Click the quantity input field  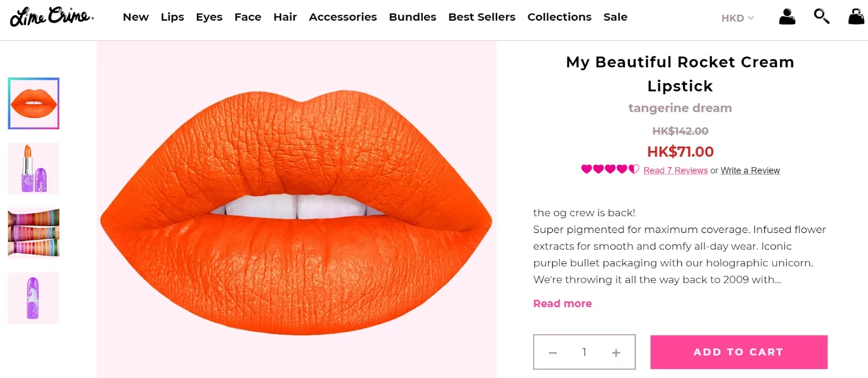tap(584, 352)
